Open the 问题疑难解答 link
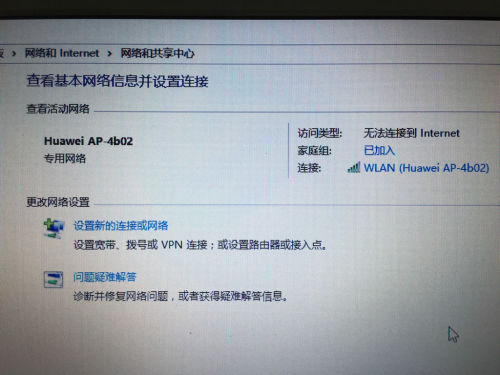This screenshot has height=375, width=500. [x=105, y=277]
